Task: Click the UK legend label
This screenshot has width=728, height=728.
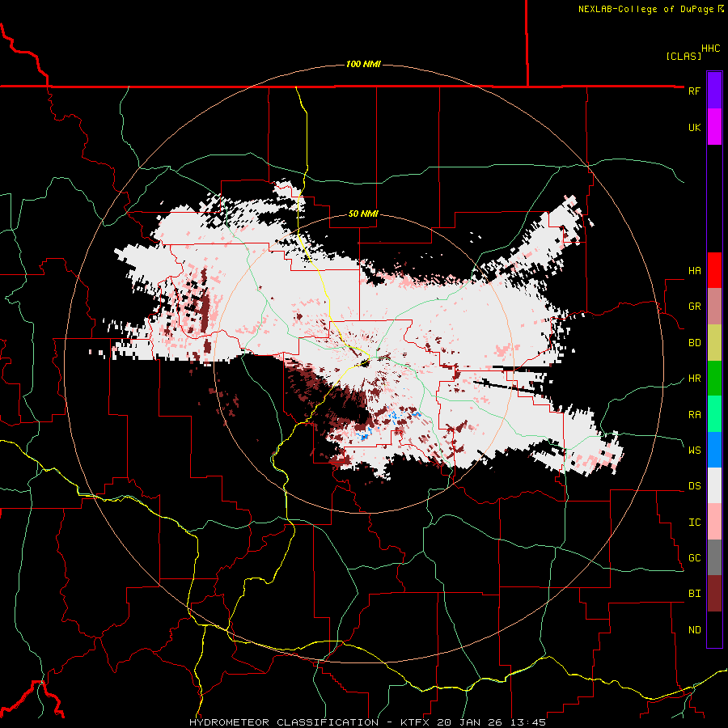Action: (694, 127)
